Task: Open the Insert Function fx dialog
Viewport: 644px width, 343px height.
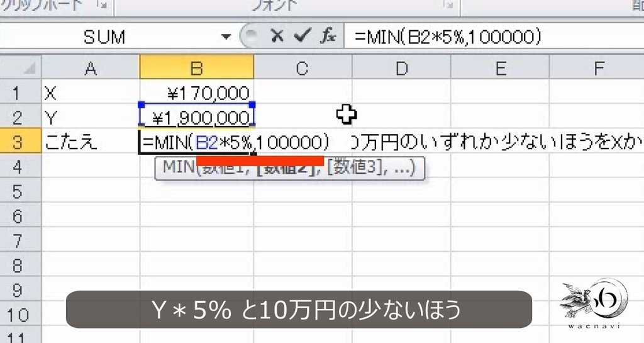Action: click(x=328, y=36)
